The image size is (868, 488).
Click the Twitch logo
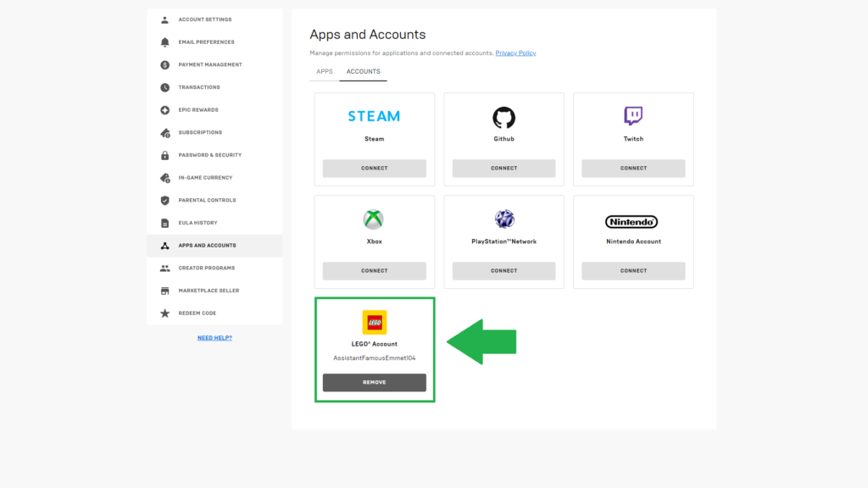tap(633, 116)
